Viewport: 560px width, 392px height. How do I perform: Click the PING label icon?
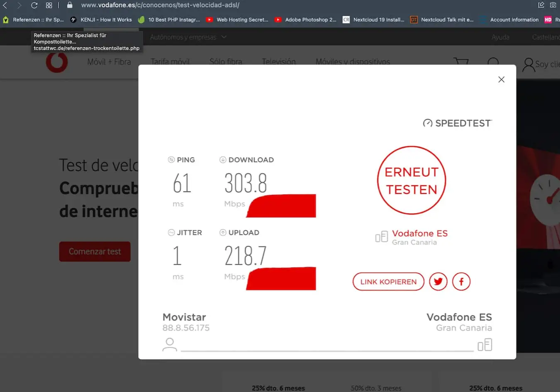click(x=171, y=160)
